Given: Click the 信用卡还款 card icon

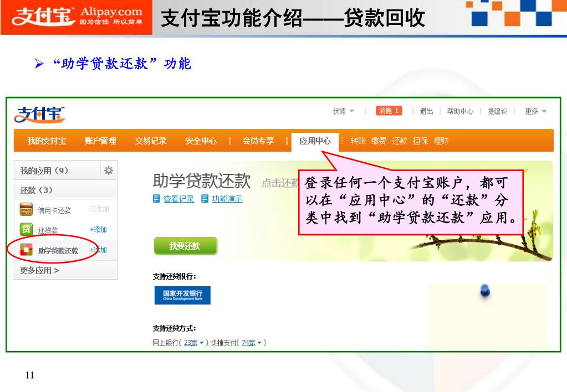Looking at the screenshot, I should [26, 209].
